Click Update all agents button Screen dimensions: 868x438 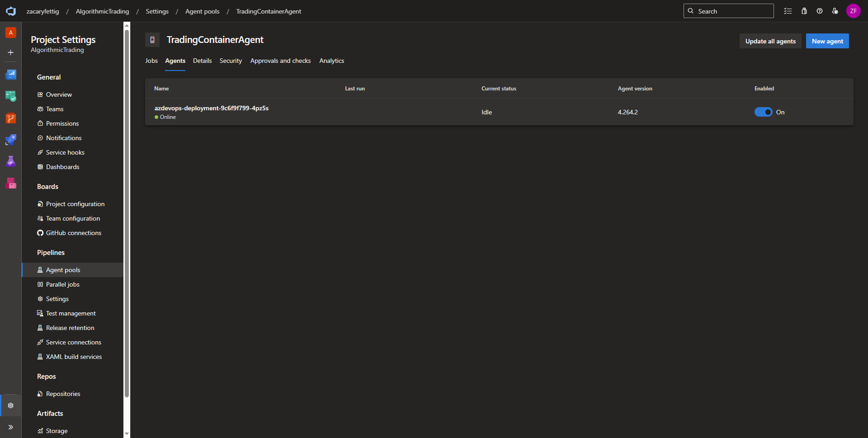tap(770, 41)
